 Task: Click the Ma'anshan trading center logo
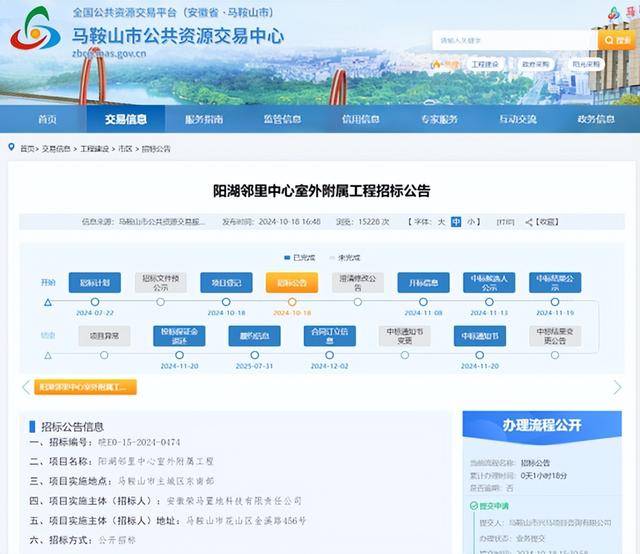point(35,33)
